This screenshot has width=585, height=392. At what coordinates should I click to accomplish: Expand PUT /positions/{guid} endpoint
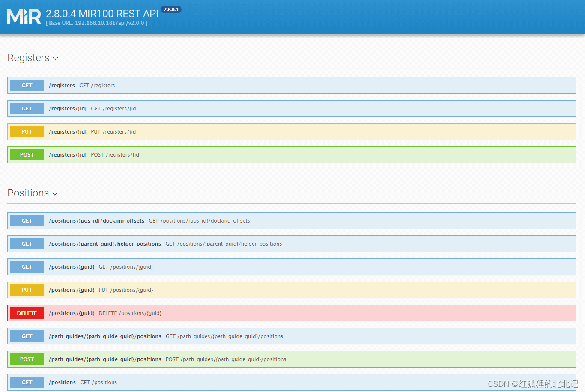pyautogui.click(x=292, y=290)
